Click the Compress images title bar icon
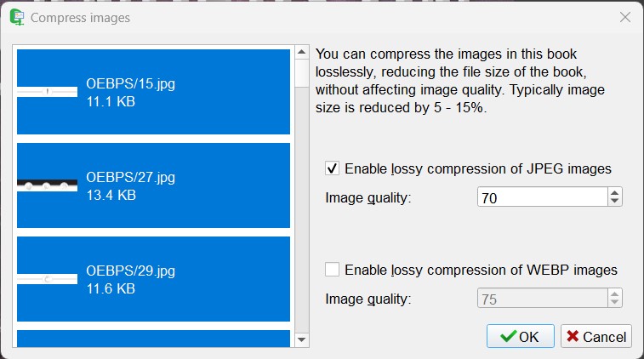Image resolution: width=644 pixels, height=359 pixels. coord(15,17)
